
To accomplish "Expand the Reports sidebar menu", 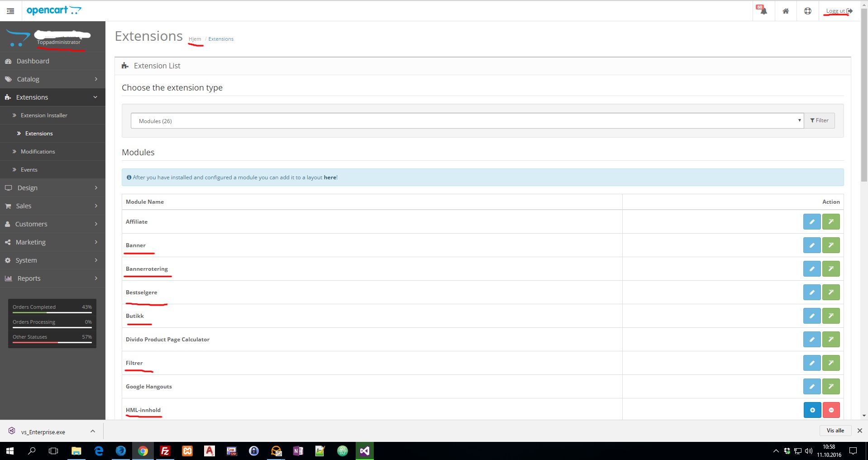I will 52,278.
